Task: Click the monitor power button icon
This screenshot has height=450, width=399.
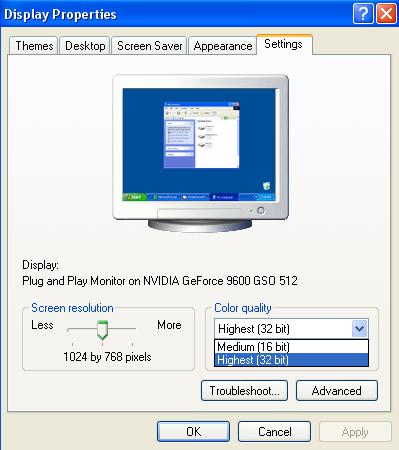Action: (261, 210)
